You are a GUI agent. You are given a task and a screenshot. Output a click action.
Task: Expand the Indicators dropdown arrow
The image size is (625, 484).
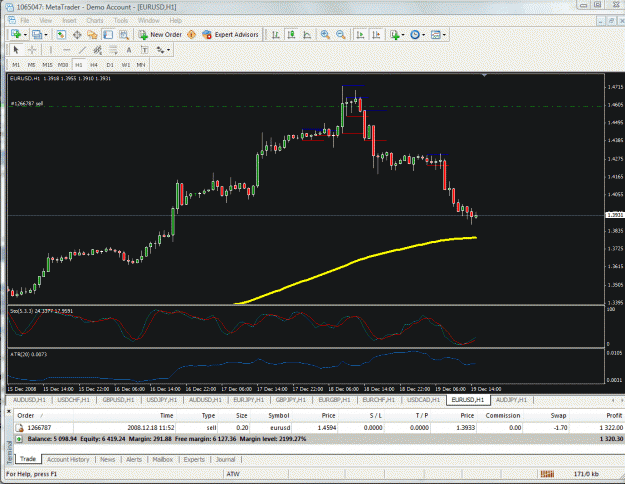click(x=403, y=35)
